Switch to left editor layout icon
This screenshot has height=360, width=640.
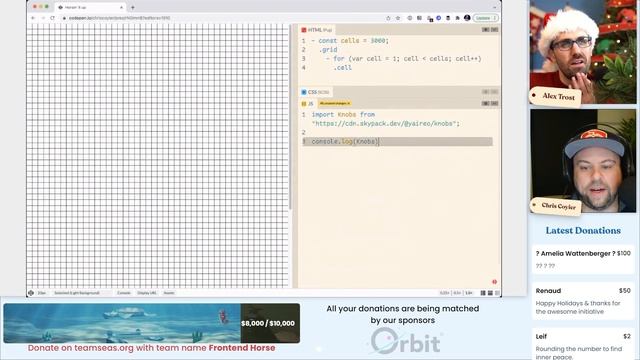pyautogui.click(x=483, y=293)
